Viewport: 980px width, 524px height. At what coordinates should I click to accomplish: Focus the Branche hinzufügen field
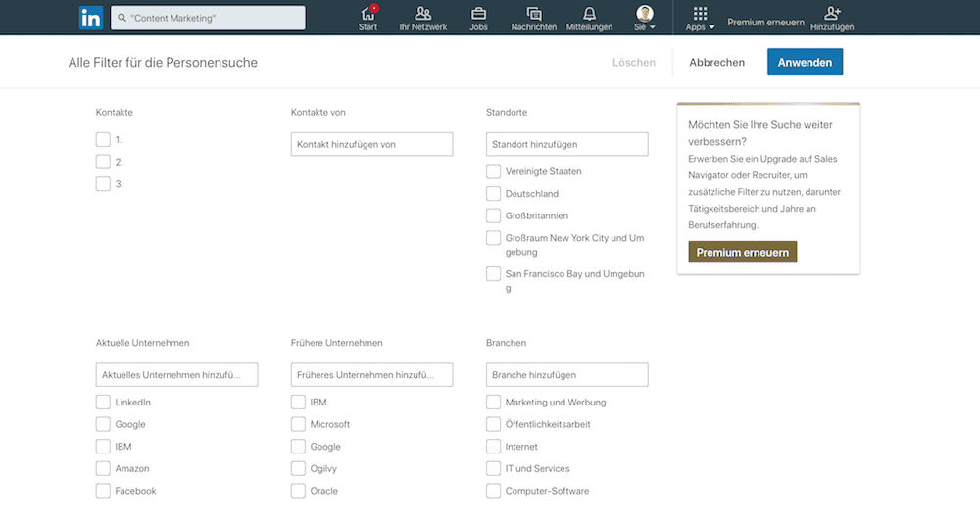click(x=566, y=375)
